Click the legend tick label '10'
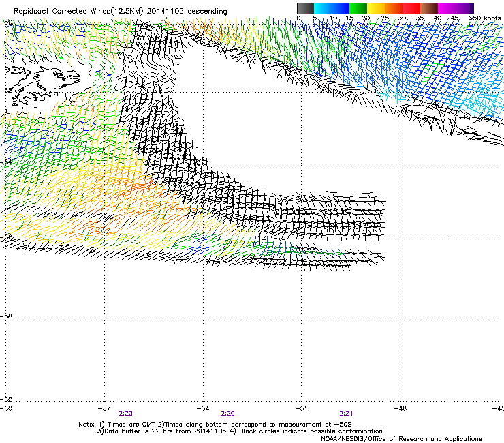Image resolution: width=504 pixels, height=443 pixels. (x=333, y=18)
